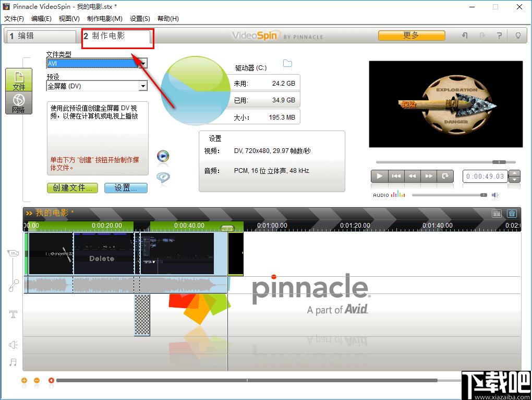
Task: Click the blue 设置 button
Action: (x=126, y=188)
